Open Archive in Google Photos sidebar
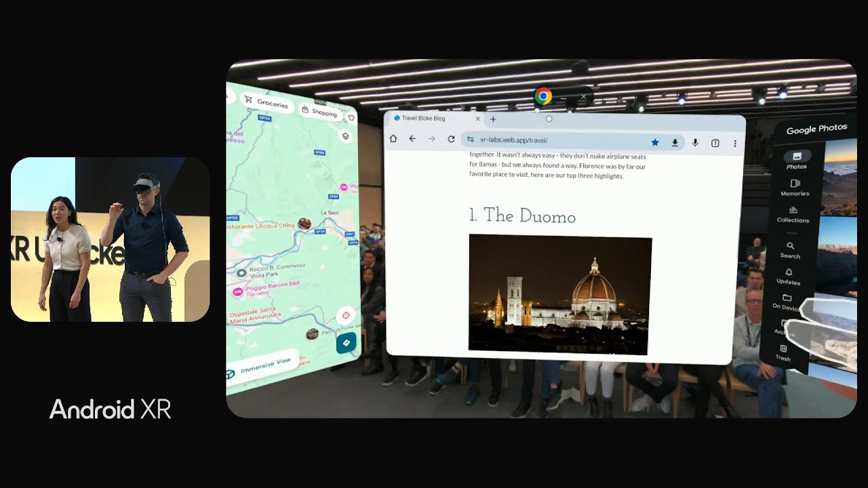Screen dimensions: 868x488 tap(785, 328)
